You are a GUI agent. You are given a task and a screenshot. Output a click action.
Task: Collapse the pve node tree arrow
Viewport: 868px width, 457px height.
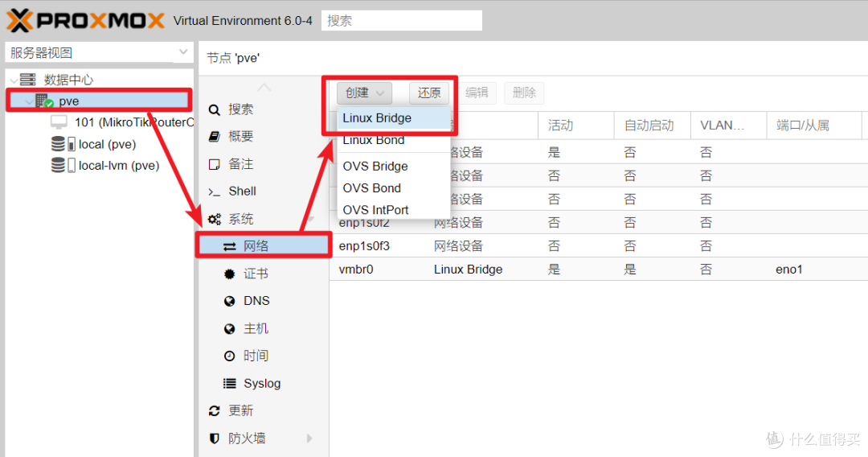click(x=29, y=102)
